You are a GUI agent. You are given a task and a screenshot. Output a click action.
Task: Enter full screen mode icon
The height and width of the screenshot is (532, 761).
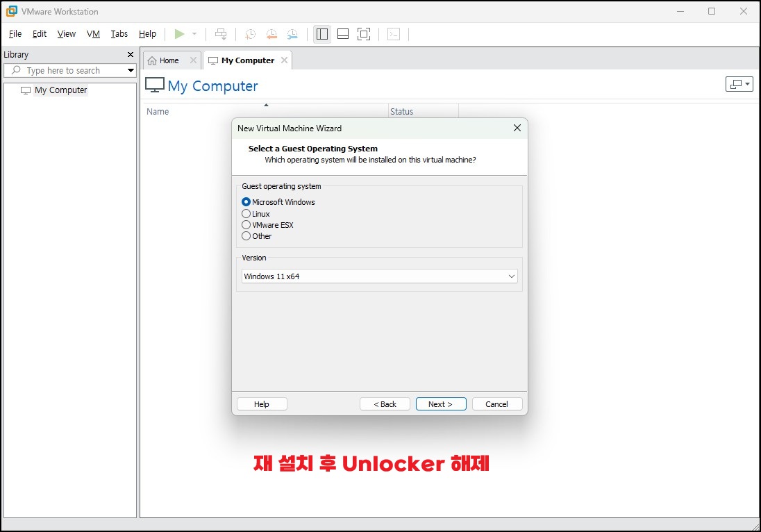point(364,34)
